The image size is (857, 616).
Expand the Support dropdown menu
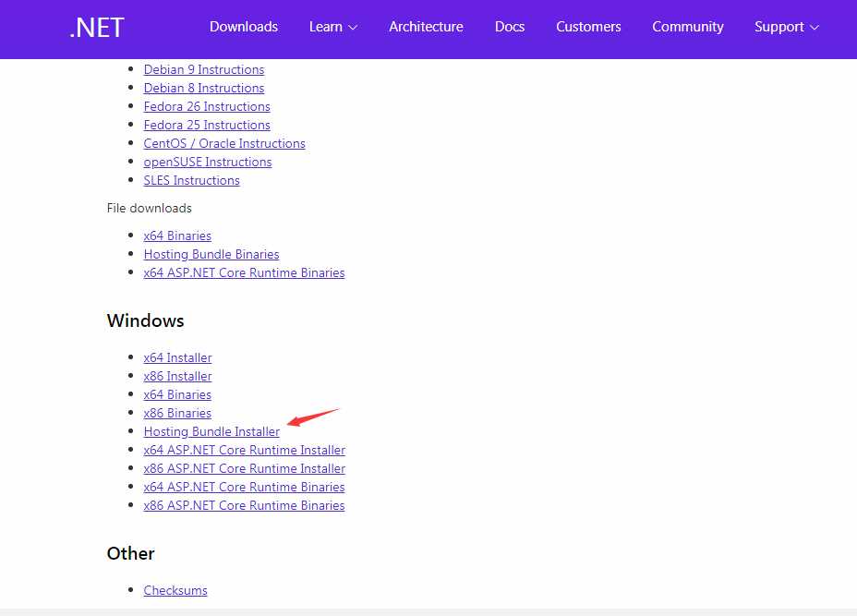point(787,27)
